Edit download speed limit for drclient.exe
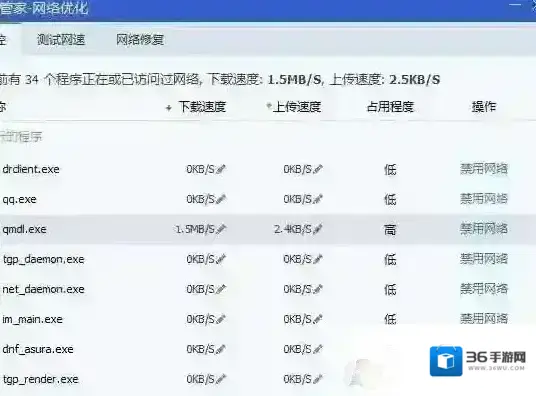This screenshot has width=536, height=396. click(221, 169)
